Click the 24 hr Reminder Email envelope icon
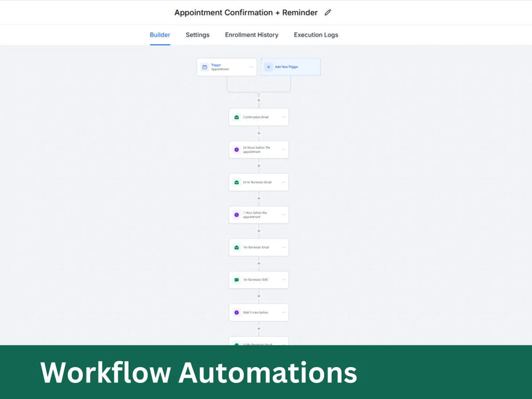532x399 pixels. (x=236, y=182)
